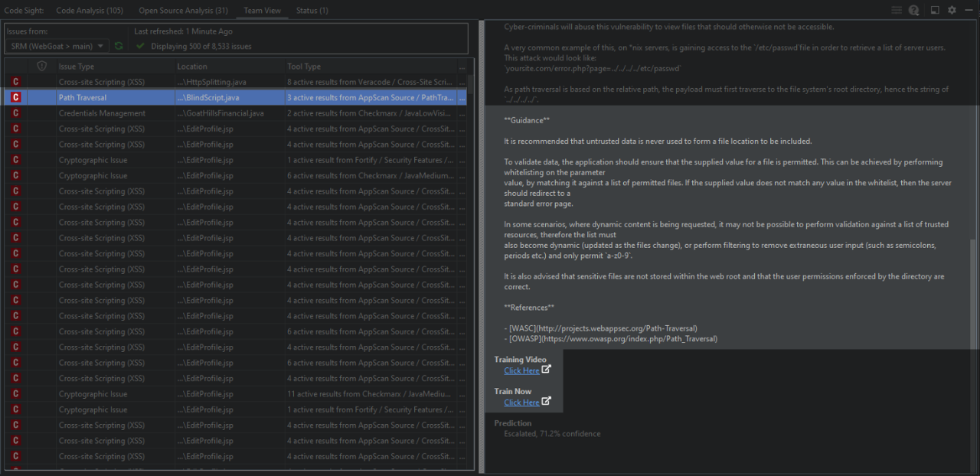
Task: Expand the ellipsis on the Path Traversal row
Action: (462, 98)
